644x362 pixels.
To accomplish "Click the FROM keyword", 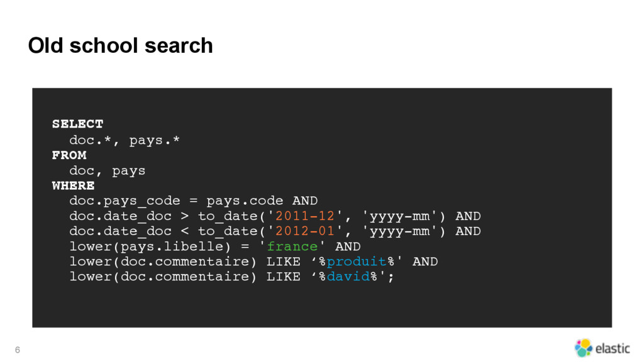I will pos(69,155).
